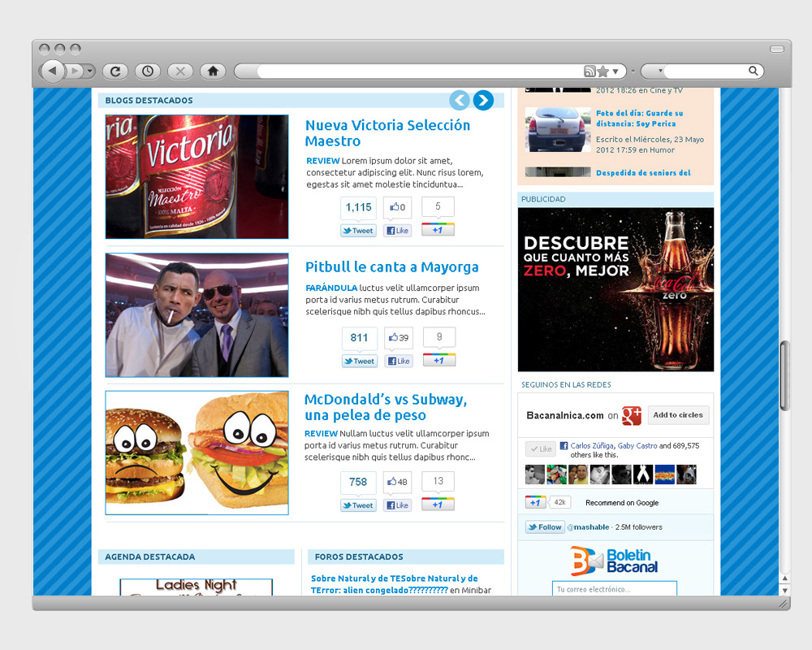Viewport: 812px width, 650px height.
Task: Tweet the Nueva Victoria article
Action: (x=358, y=231)
